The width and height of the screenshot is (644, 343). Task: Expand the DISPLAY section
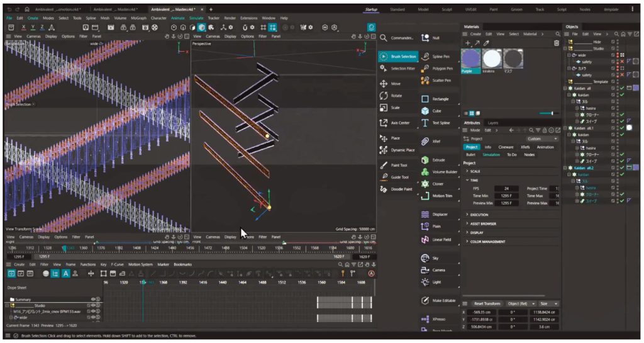click(x=474, y=233)
